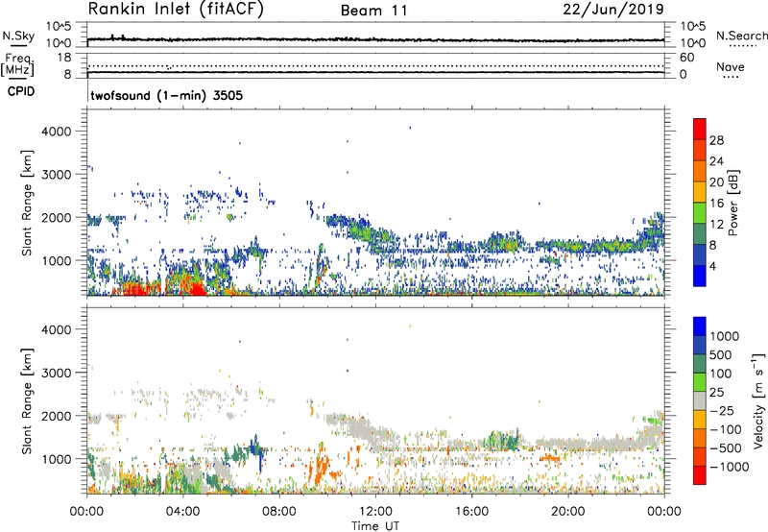The image size is (768, 532).
Task: Click the 'Beam 11' label
Action: 374,11
